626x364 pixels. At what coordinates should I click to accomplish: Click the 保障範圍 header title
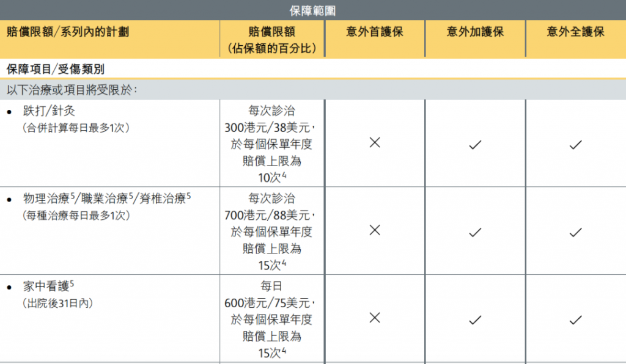[x=312, y=11]
